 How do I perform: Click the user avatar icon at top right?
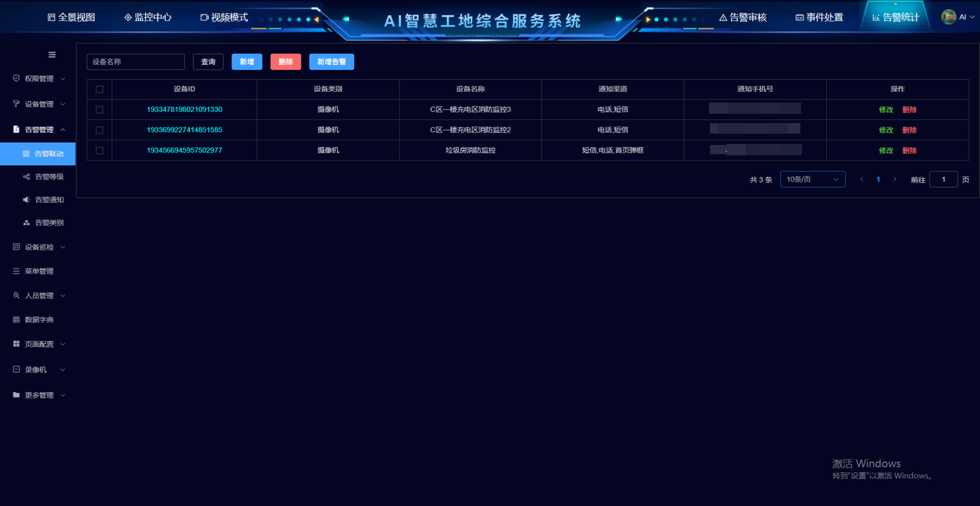point(948,17)
